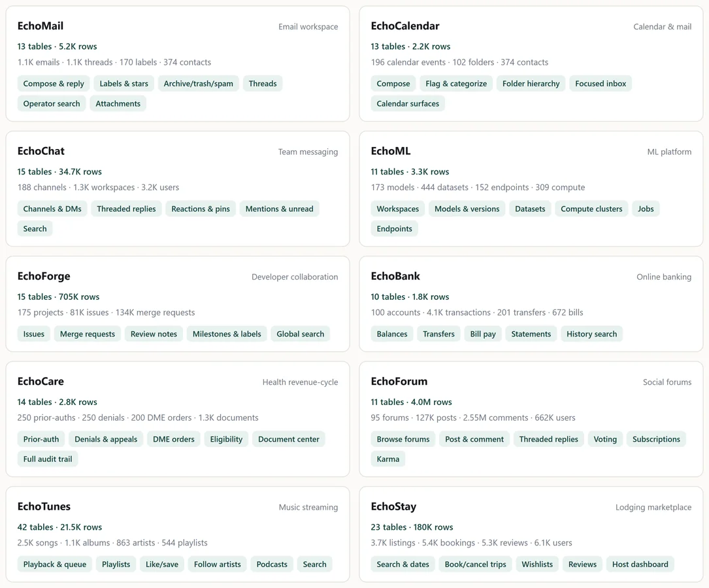Image resolution: width=709 pixels, height=588 pixels.
Task: Select the Full audit trail tag
Action: point(48,459)
